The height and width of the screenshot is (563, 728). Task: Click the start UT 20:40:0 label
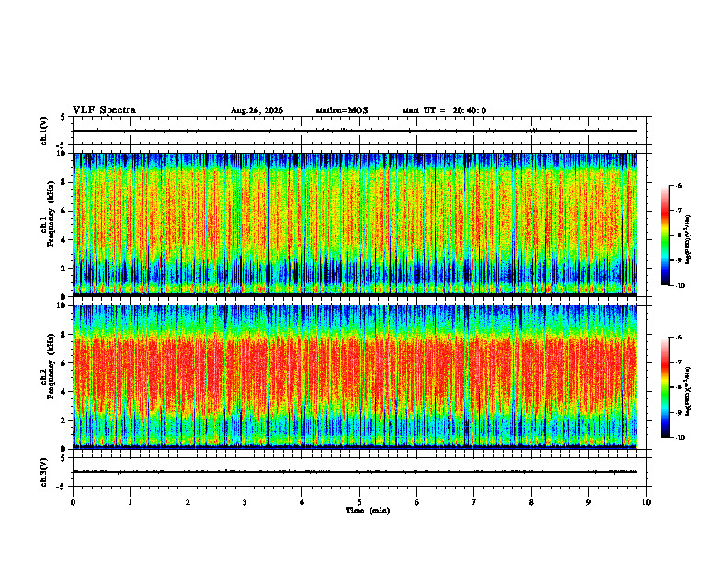tap(444, 110)
